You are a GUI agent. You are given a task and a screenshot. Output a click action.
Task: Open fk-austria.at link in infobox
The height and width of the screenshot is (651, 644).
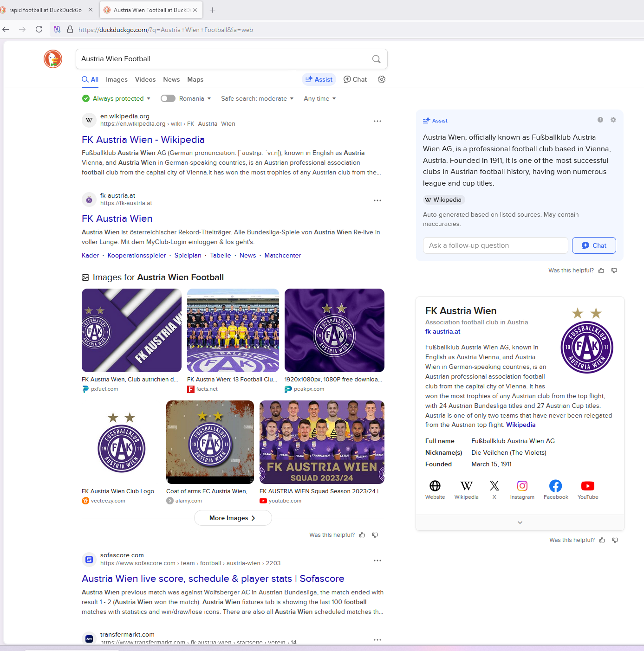tap(443, 331)
